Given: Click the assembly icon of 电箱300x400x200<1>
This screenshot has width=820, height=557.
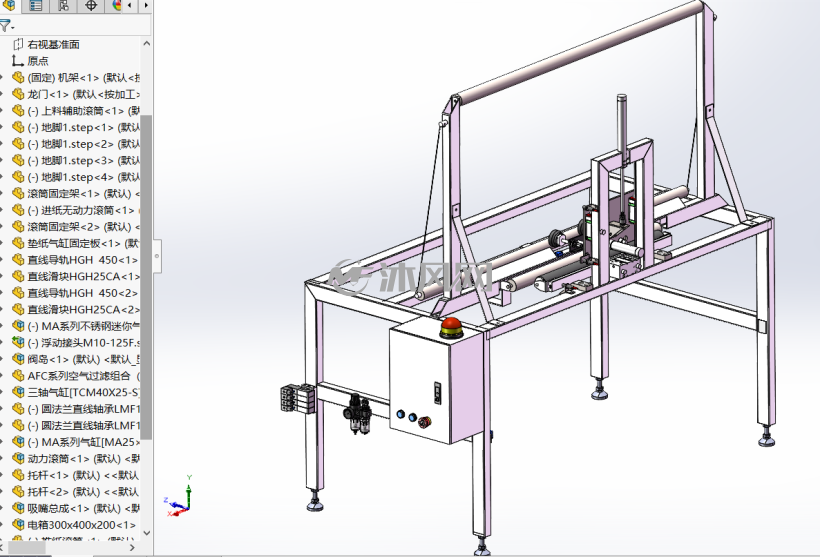Looking at the screenshot, I should coord(18,525).
